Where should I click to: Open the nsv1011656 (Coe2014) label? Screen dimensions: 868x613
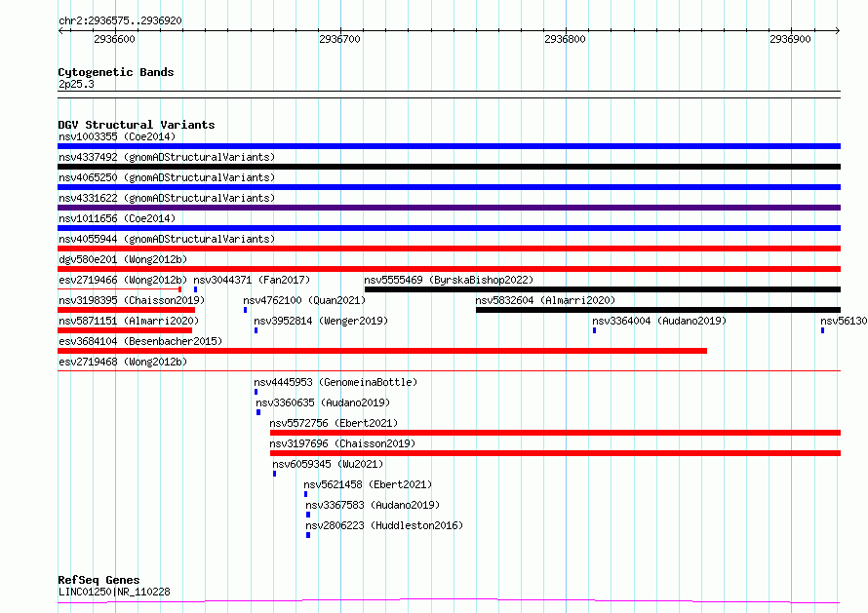click(117, 218)
